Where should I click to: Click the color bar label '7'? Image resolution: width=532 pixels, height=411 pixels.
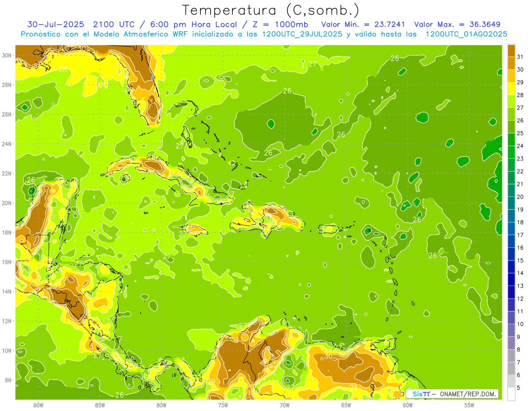point(519,362)
